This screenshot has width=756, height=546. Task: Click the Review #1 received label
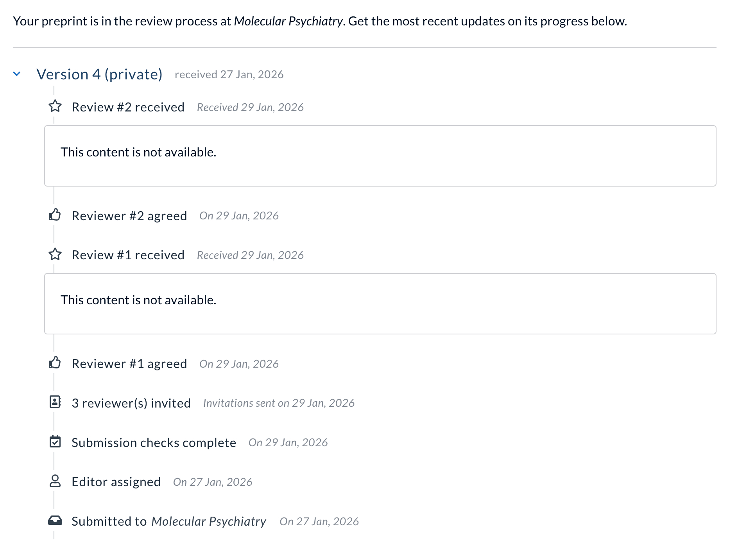pyautogui.click(x=128, y=255)
